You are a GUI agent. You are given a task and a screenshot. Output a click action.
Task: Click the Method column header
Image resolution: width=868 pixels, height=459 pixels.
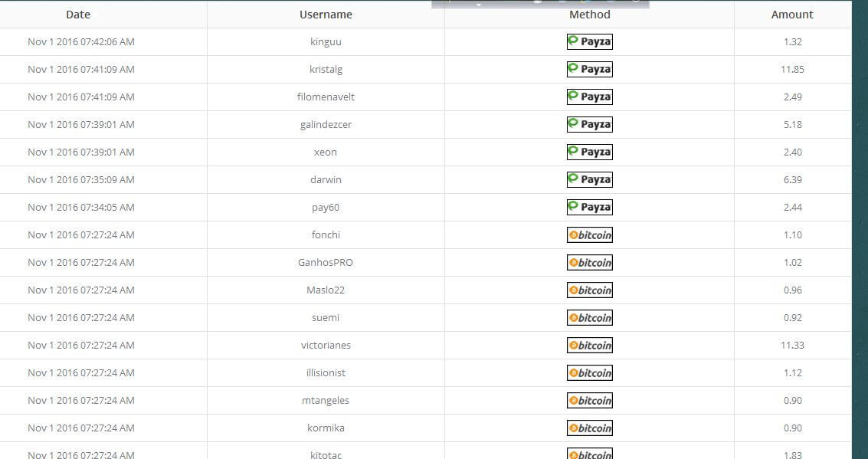(x=589, y=15)
